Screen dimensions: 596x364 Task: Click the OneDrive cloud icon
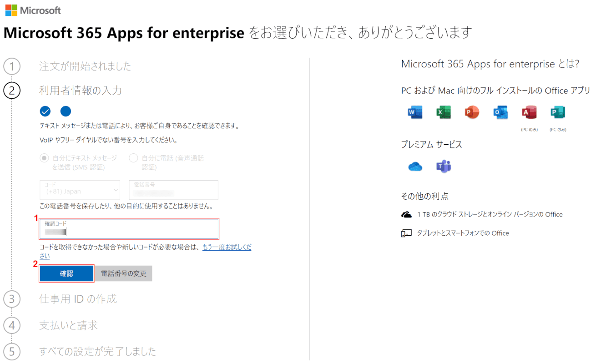(415, 167)
